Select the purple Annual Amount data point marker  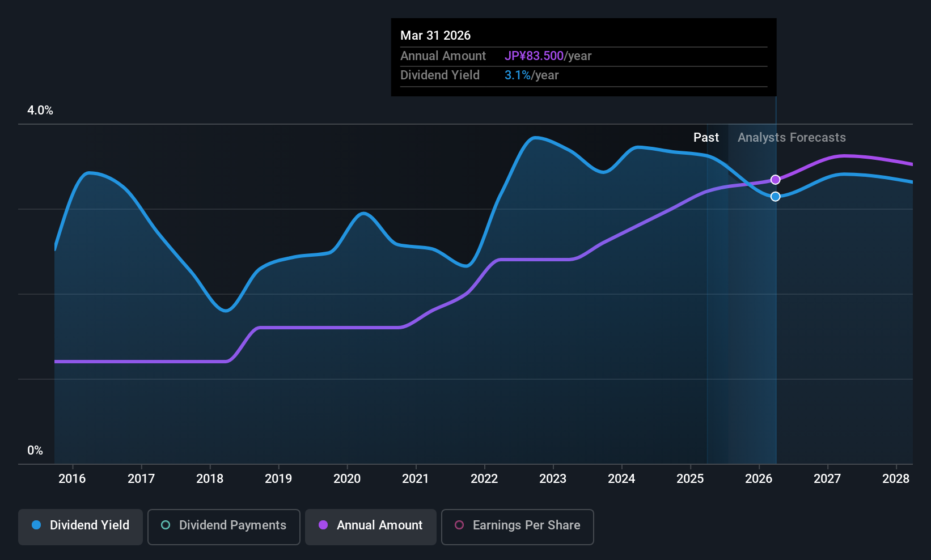click(x=776, y=180)
